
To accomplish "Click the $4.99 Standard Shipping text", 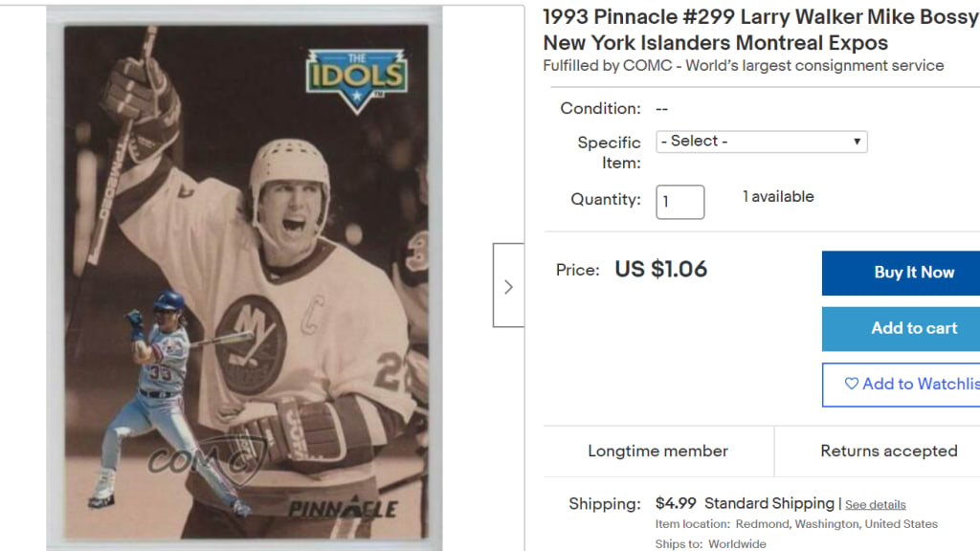I will (745, 503).
